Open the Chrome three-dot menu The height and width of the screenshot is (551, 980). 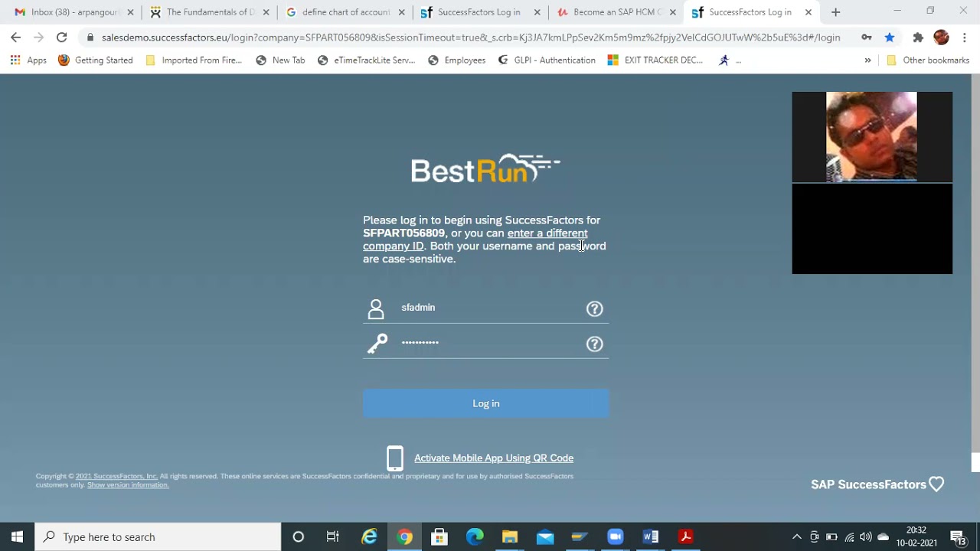tap(965, 37)
